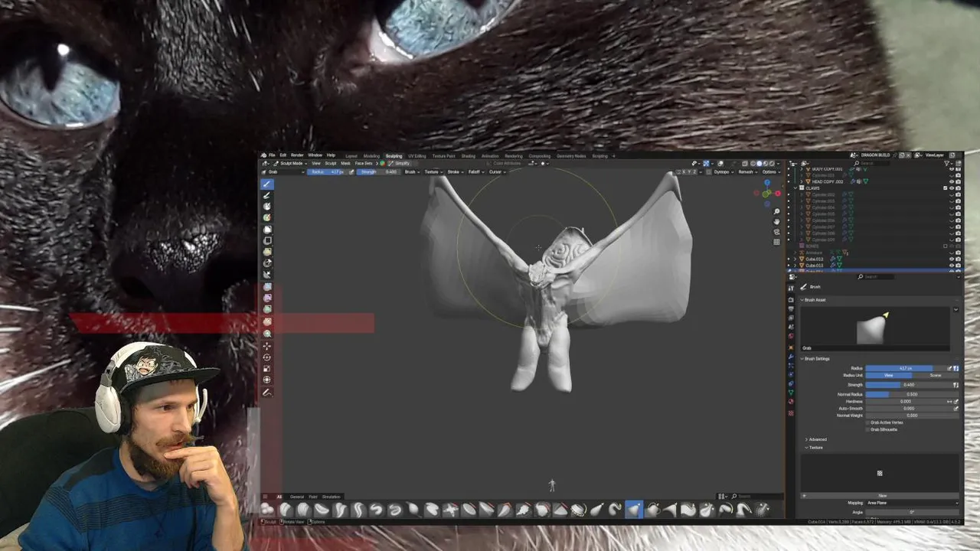This screenshot has height=551, width=980.
Task: Open the Remesh dropdown
Action: [x=747, y=171]
